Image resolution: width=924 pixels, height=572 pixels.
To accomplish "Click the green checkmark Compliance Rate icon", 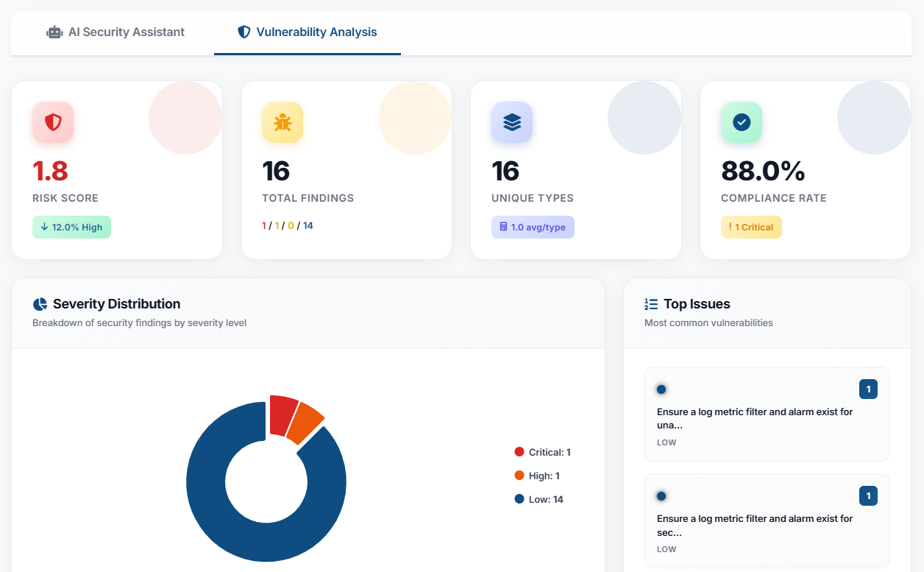I will pyautogui.click(x=742, y=122).
